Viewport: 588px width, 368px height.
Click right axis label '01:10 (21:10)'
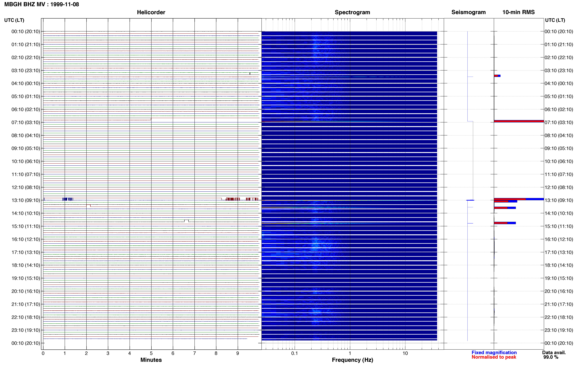coord(559,44)
